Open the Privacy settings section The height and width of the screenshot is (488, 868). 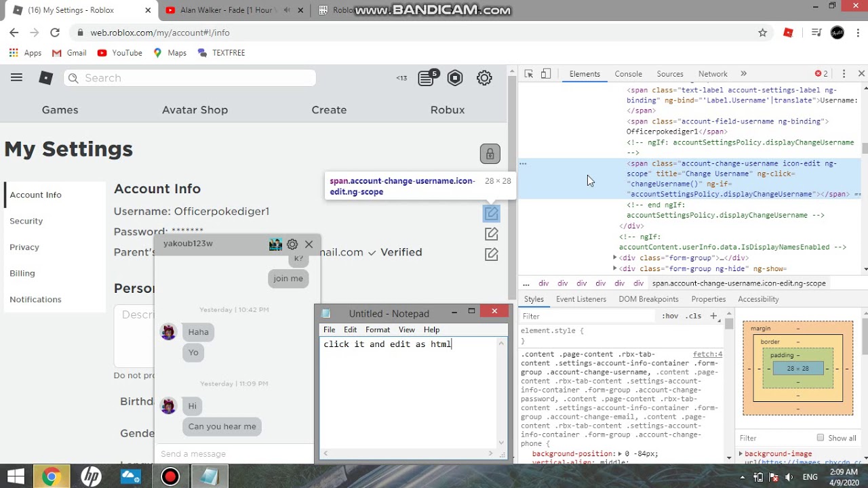pyautogui.click(x=24, y=247)
